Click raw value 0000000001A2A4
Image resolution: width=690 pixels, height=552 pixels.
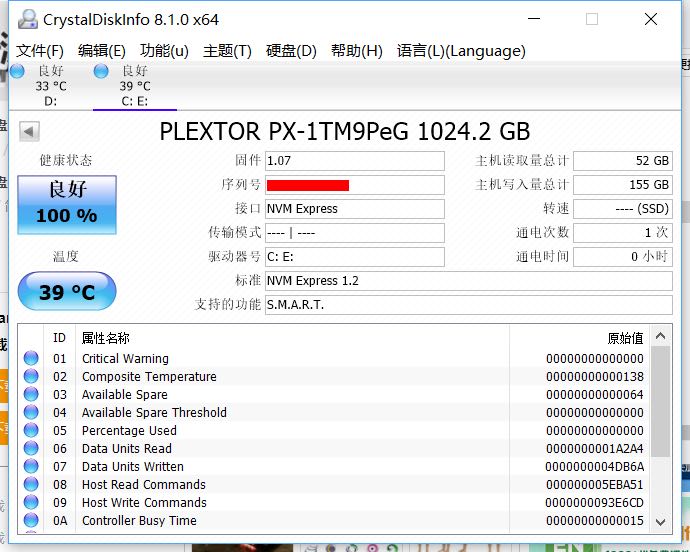pos(595,449)
